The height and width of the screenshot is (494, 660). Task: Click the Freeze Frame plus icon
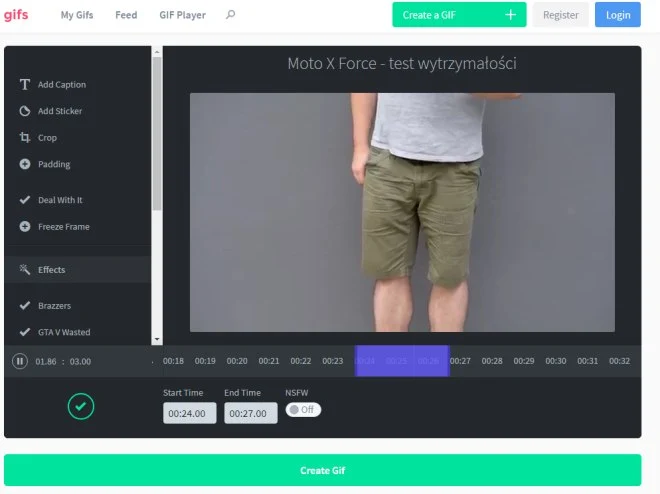25,227
